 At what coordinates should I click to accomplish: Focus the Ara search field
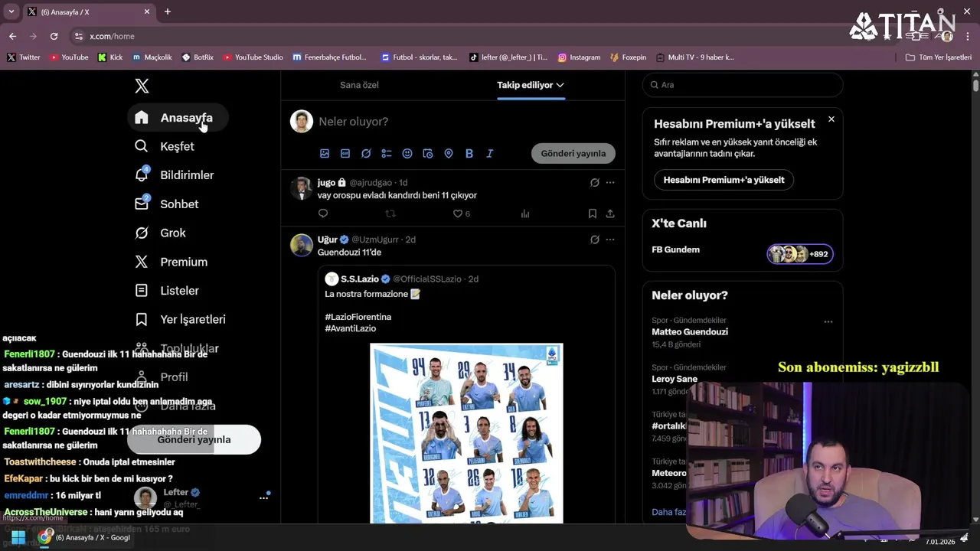[743, 85]
